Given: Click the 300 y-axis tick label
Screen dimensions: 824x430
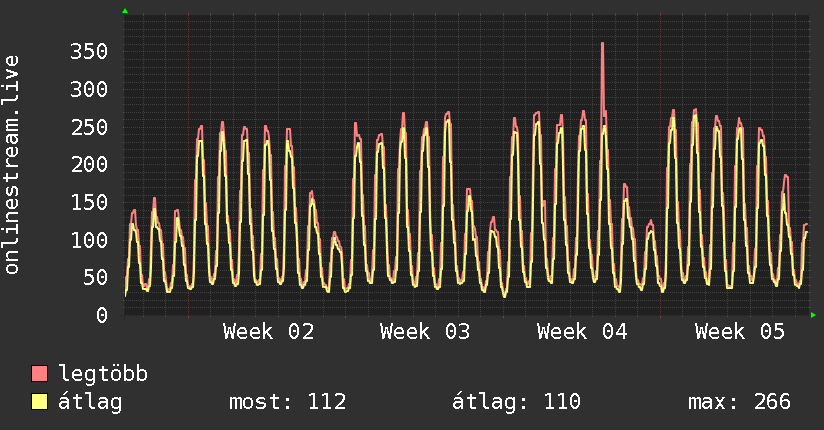Looking at the screenshot, I should pyautogui.click(x=88, y=90).
